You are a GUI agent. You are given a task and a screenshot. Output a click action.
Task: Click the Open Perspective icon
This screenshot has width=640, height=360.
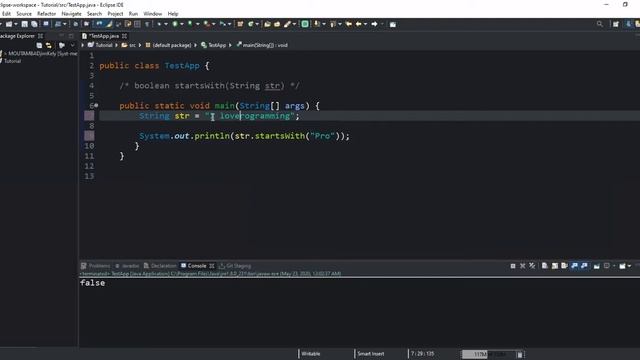click(616, 24)
